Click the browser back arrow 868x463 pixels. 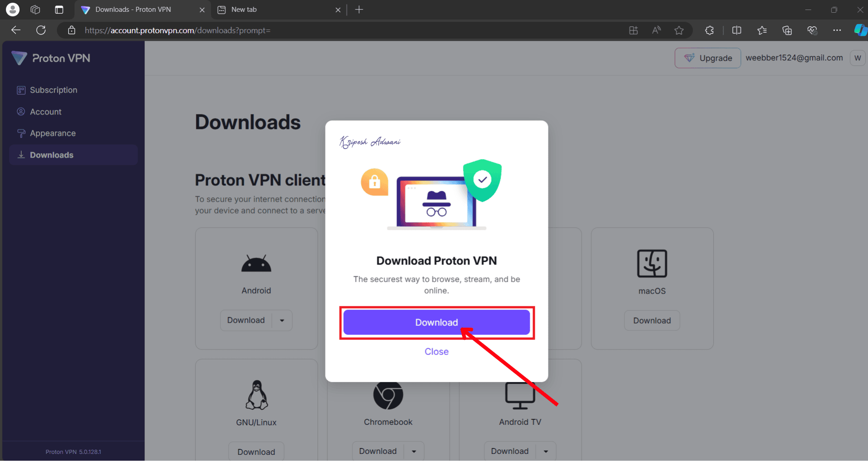click(16, 30)
